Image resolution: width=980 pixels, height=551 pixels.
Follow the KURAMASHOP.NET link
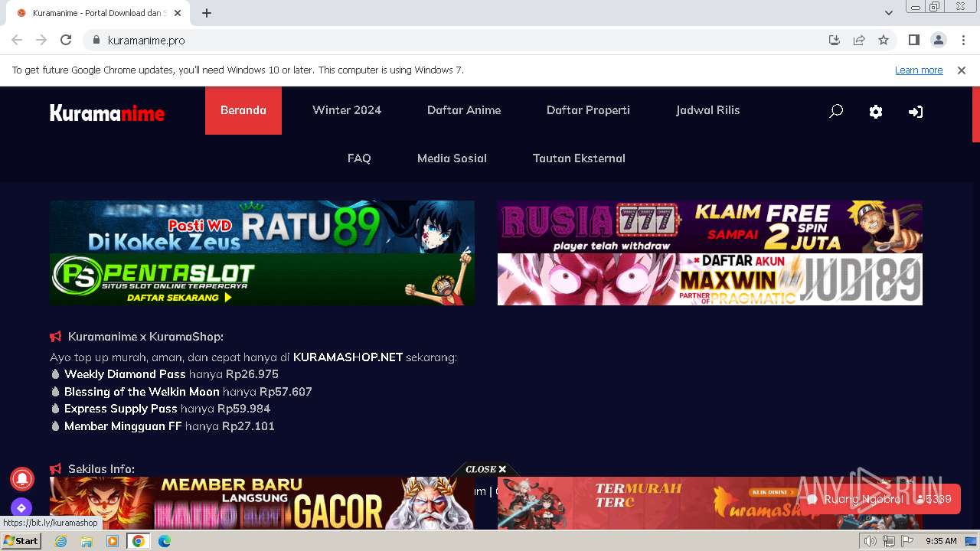pyautogui.click(x=348, y=357)
